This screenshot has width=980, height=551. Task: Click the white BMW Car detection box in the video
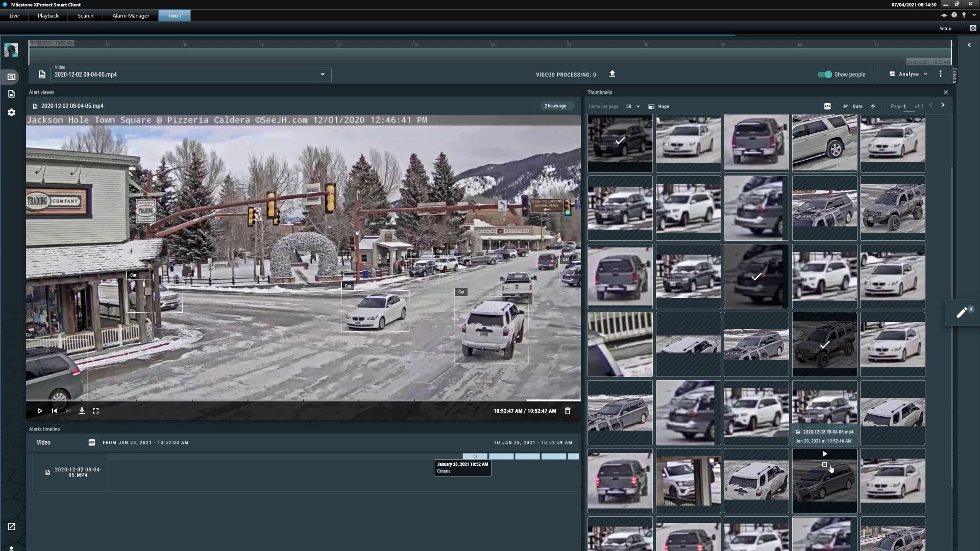point(376,311)
